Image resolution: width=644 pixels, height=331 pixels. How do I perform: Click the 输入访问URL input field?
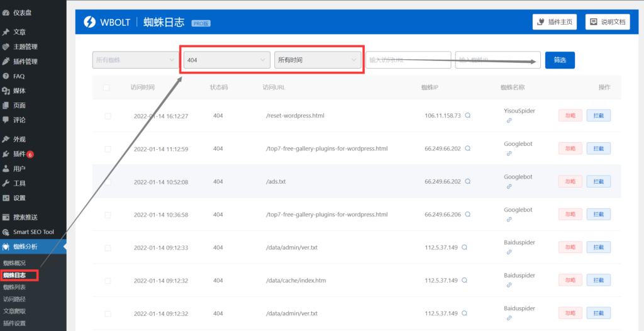[x=408, y=60]
